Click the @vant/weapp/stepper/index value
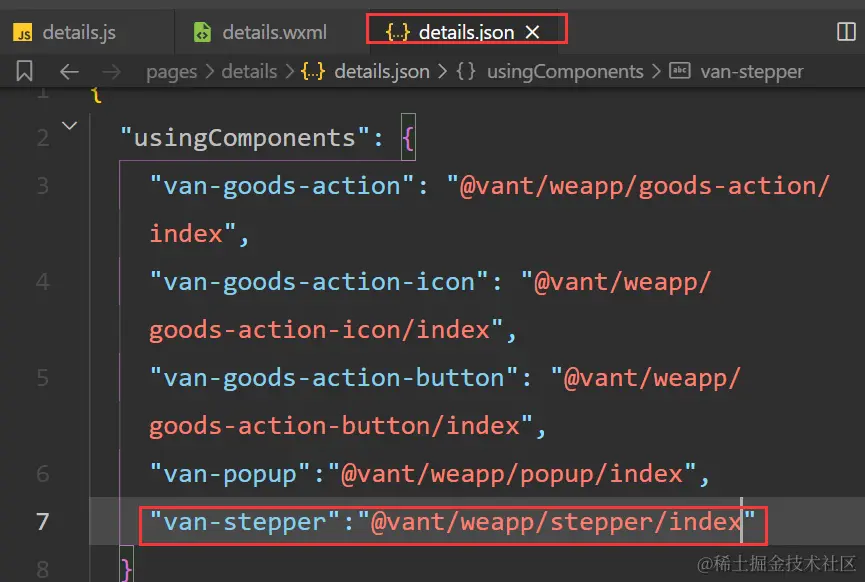The image size is (865, 582). pyautogui.click(x=557, y=521)
